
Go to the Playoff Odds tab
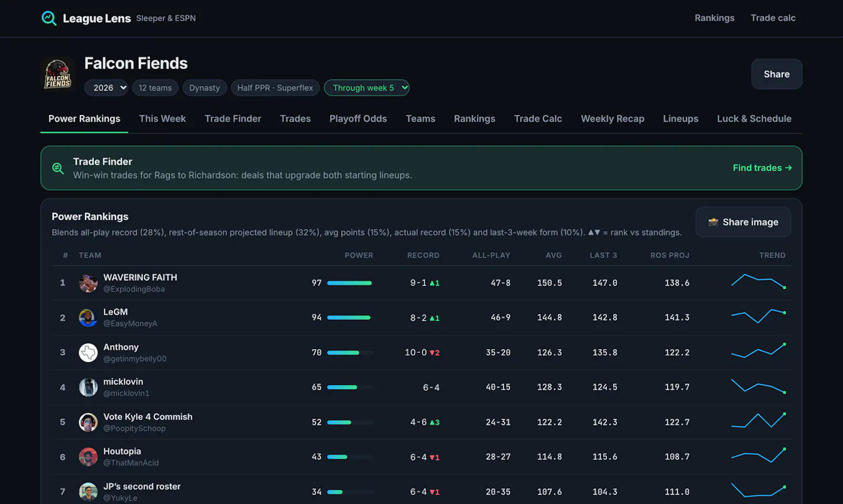[x=358, y=119]
